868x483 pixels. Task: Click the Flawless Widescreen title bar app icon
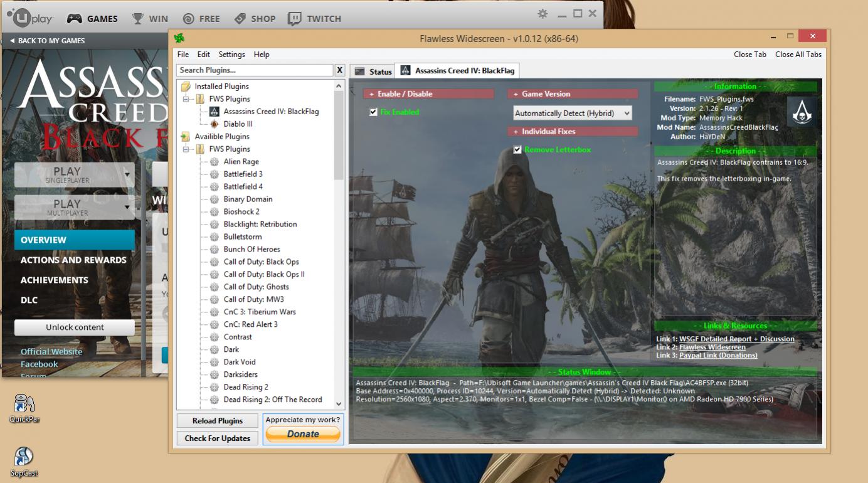[x=180, y=38]
